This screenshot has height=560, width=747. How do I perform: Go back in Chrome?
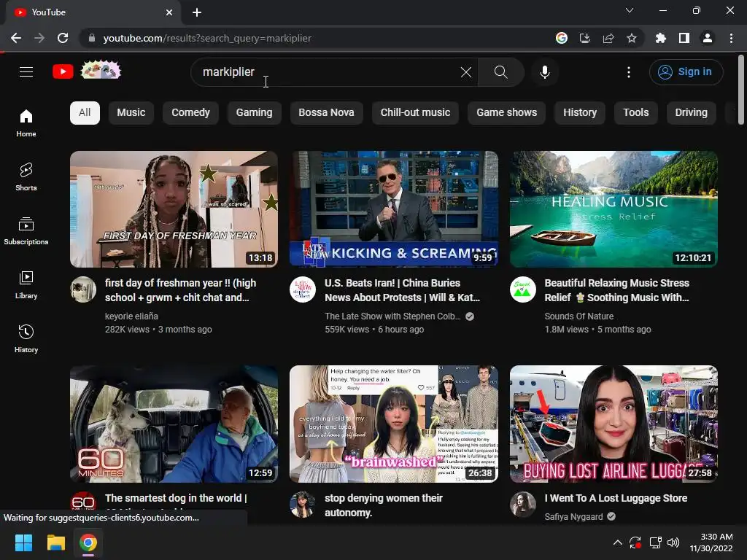(16, 38)
